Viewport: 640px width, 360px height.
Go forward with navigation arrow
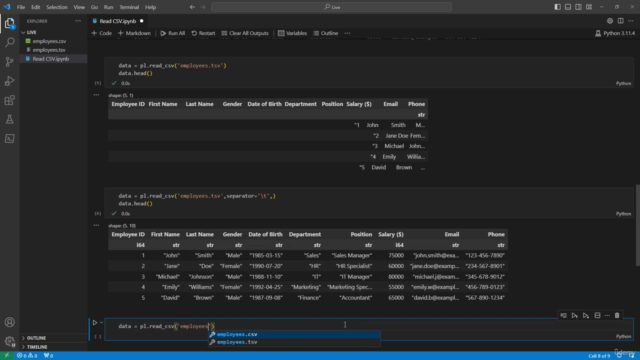pyautogui.click(x=203, y=7)
